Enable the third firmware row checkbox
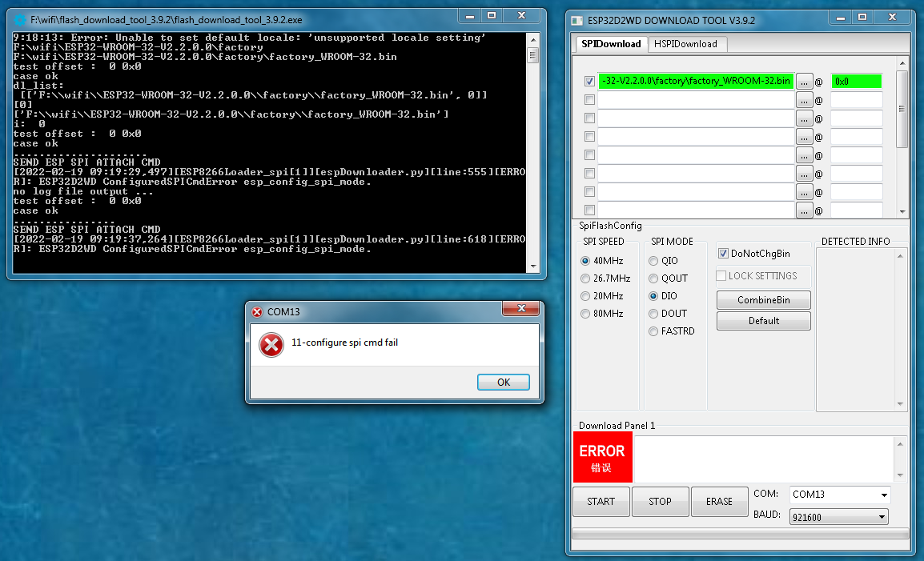The height and width of the screenshot is (561, 924). pos(589,118)
